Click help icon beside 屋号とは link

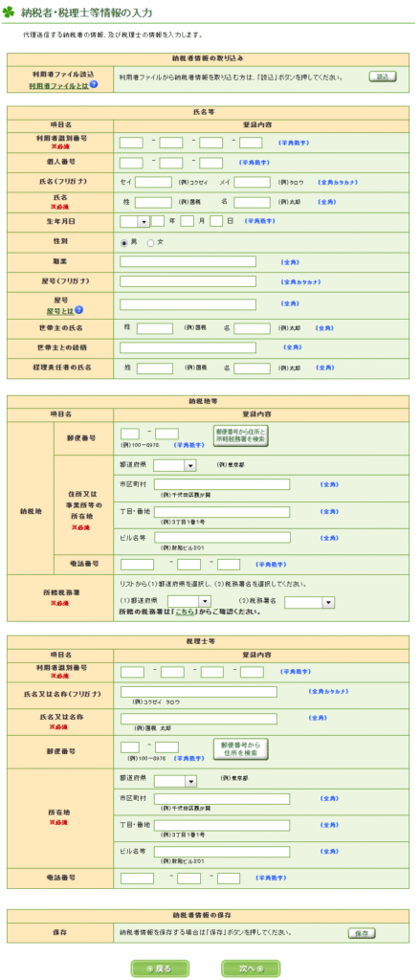click(x=79, y=309)
